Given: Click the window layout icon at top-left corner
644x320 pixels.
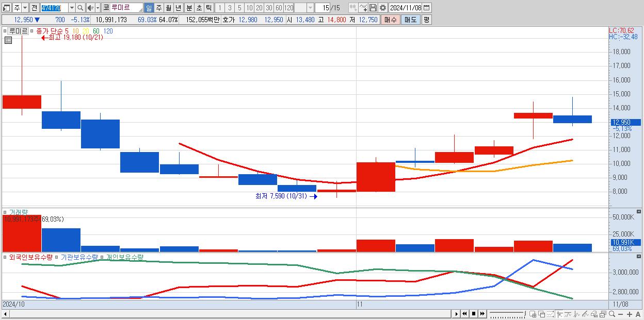Looking at the screenshot, I should (x=7, y=8).
